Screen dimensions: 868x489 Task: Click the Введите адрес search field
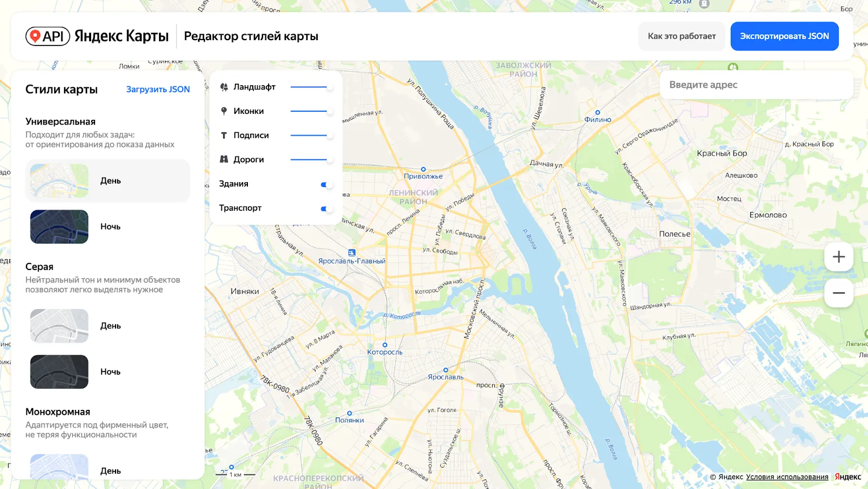(x=756, y=85)
